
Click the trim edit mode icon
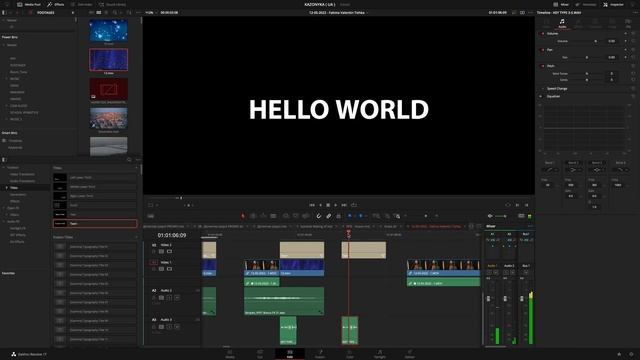click(253, 216)
